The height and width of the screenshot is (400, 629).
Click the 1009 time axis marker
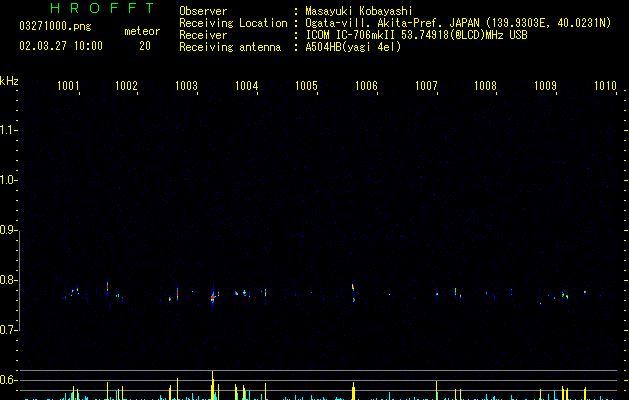(x=546, y=86)
